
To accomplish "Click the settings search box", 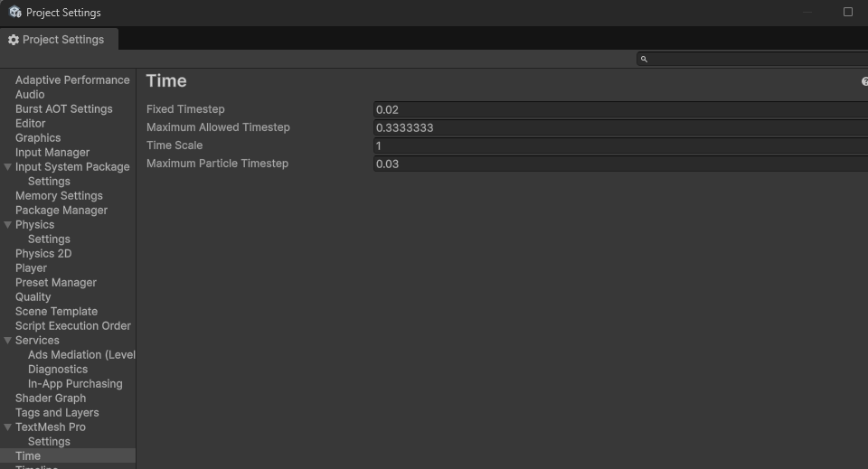I will point(756,59).
